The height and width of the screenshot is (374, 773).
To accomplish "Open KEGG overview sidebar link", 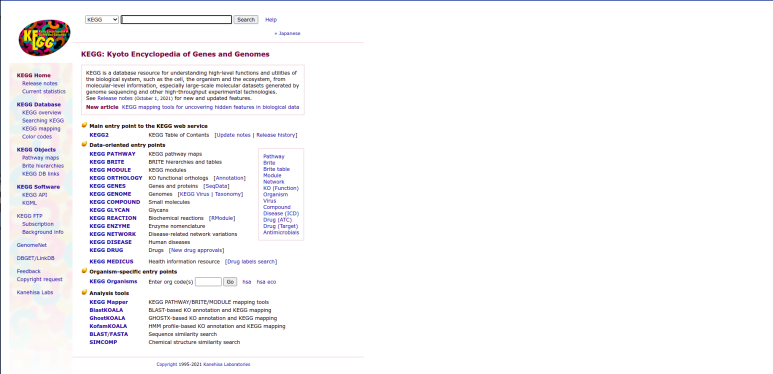I will coord(42,112).
